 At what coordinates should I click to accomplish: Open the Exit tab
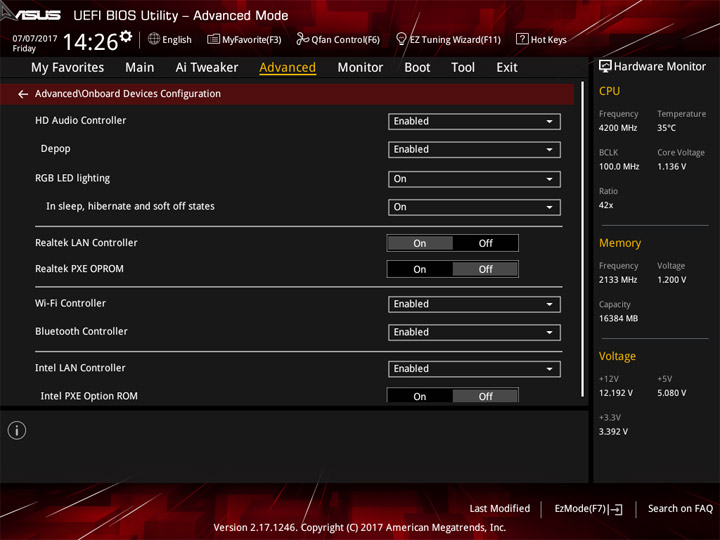[x=506, y=68]
